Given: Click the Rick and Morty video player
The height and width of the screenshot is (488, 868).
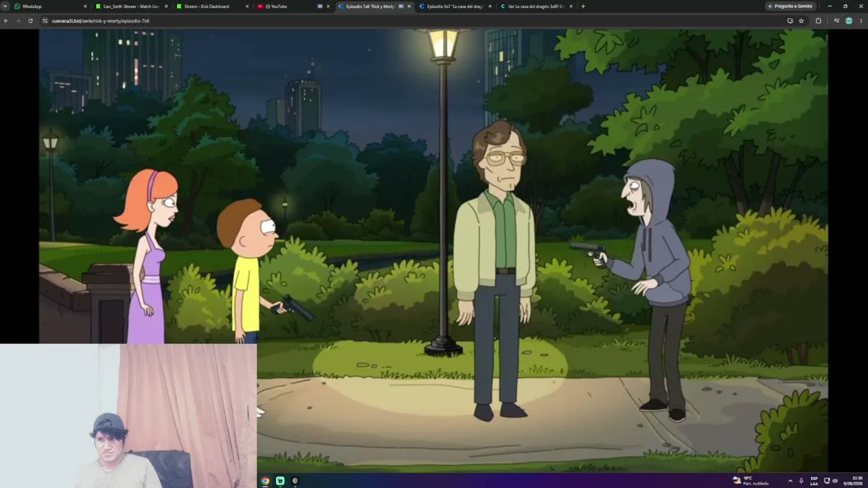Looking at the screenshot, I should [x=433, y=250].
